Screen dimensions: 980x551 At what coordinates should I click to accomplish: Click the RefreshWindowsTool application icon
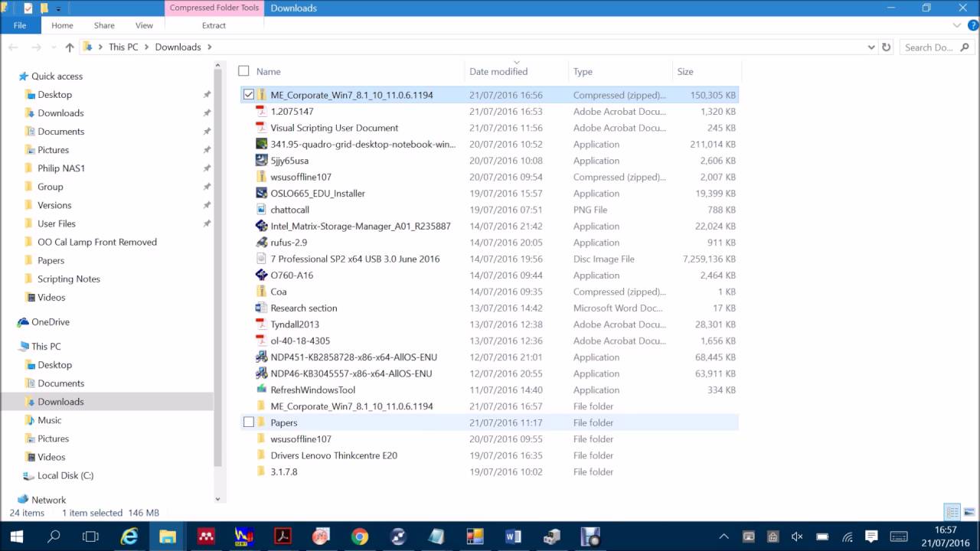pyautogui.click(x=260, y=390)
